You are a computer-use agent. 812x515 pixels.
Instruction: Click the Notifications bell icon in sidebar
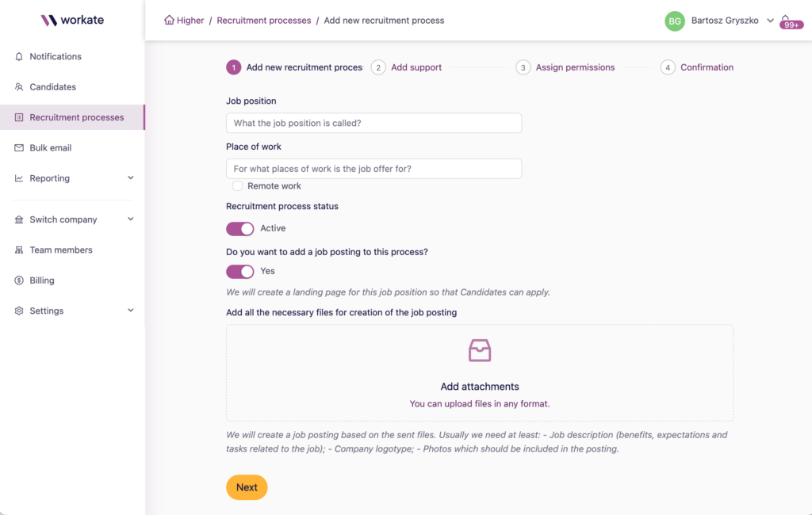click(x=19, y=57)
